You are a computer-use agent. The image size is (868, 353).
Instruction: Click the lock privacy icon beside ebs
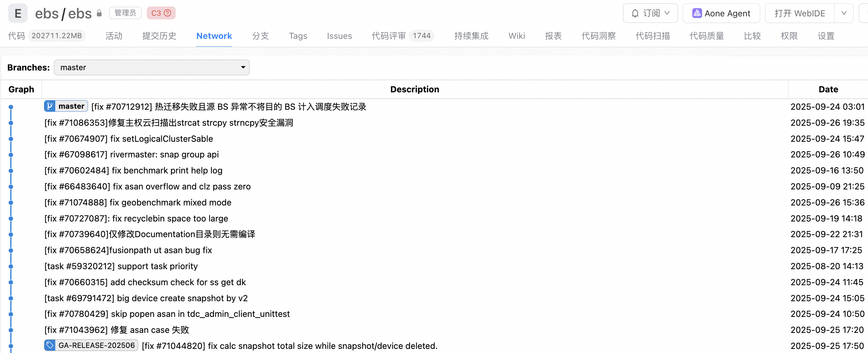tap(99, 13)
